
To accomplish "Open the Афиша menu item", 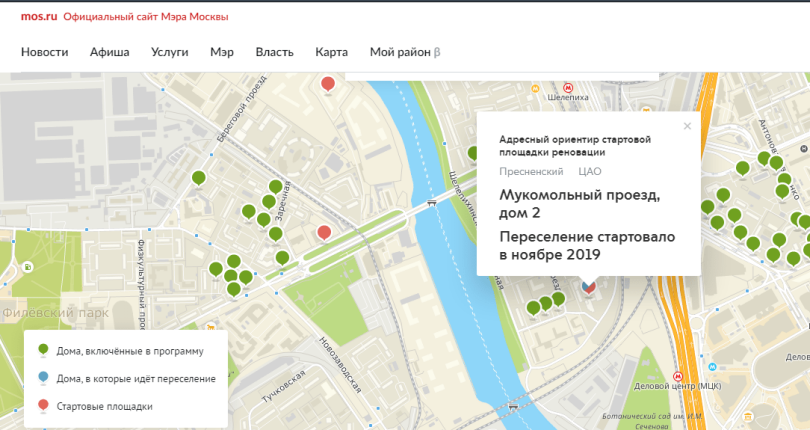I will [110, 52].
